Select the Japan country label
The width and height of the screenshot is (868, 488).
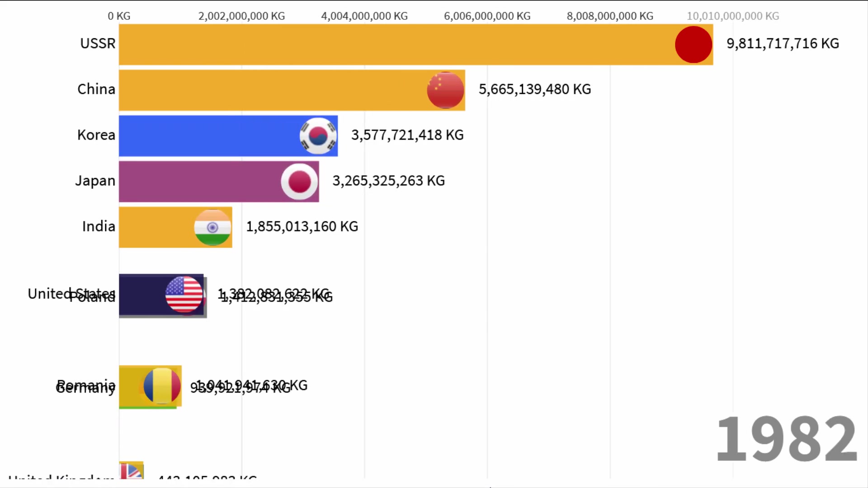(95, 181)
